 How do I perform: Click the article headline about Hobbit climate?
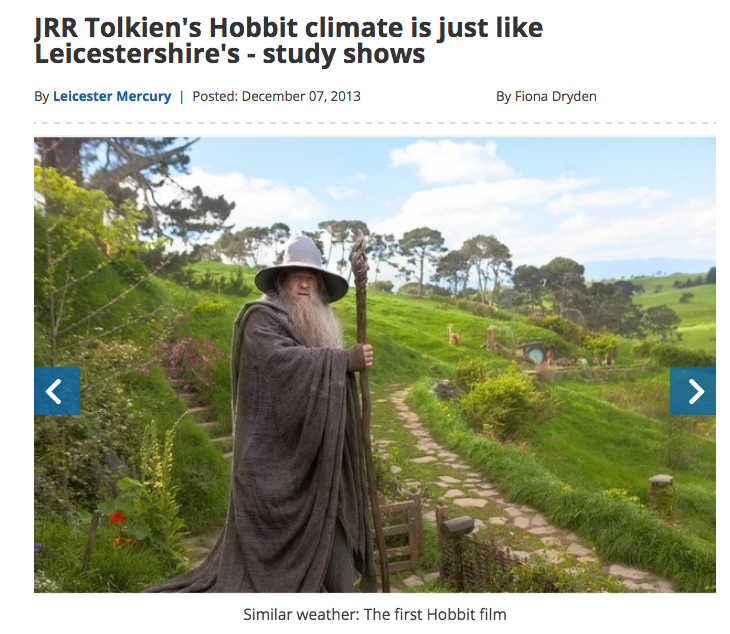pyautogui.click(x=289, y=40)
